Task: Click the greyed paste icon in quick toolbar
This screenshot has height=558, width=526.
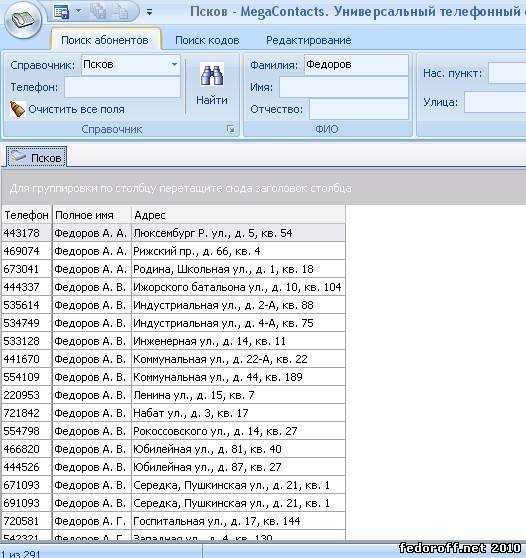Action: click(x=120, y=12)
